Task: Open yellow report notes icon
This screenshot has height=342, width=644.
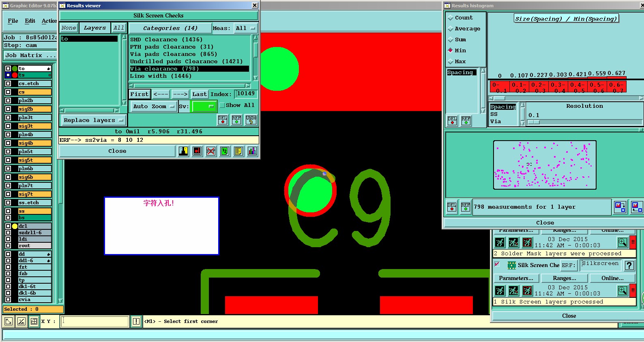Action: point(238,151)
